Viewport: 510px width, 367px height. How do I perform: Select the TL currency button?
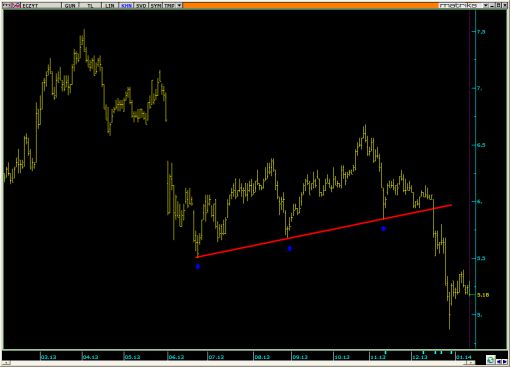[x=90, y=6]
